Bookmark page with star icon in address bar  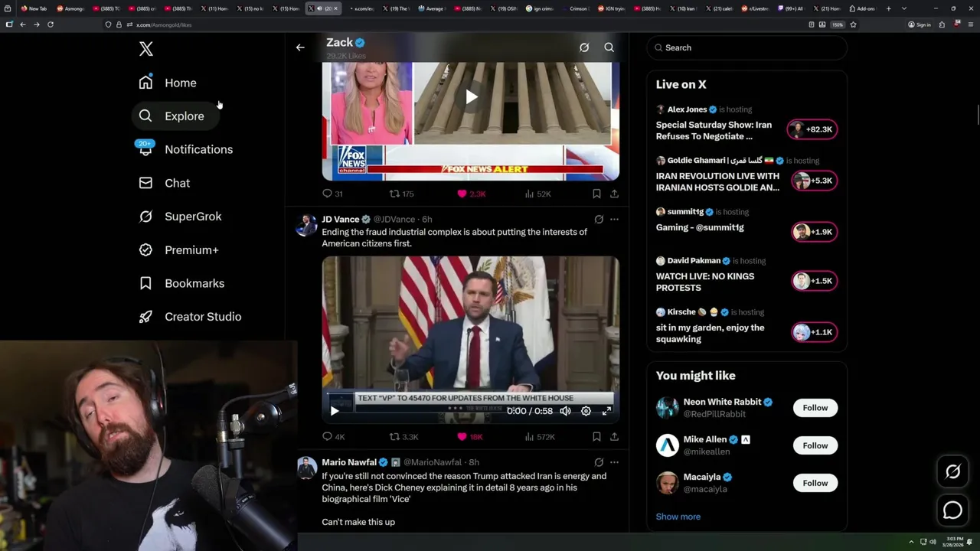click(853, 24)
